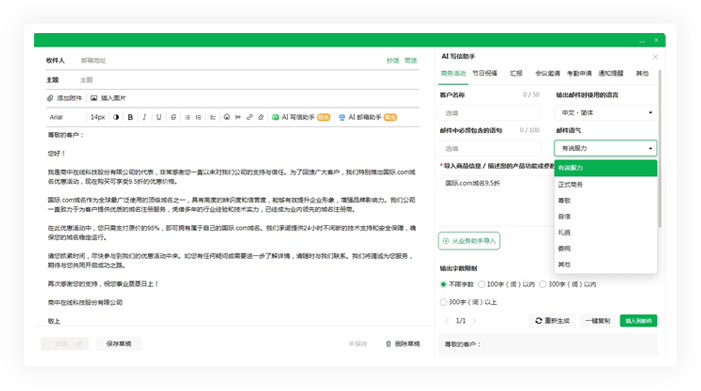Click the trash icon to delete the draft
Viewport: 701px width, 391px height.
[388, 344]
